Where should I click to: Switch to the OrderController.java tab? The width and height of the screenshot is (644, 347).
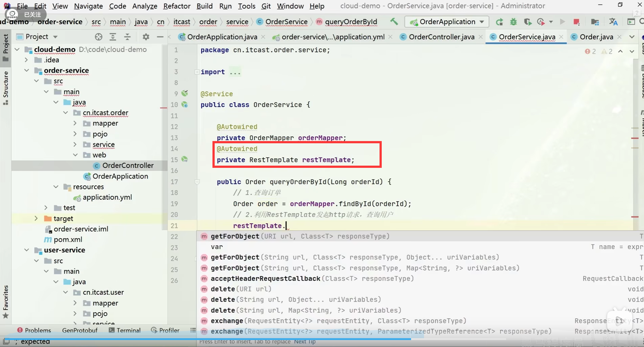[441, 37]
